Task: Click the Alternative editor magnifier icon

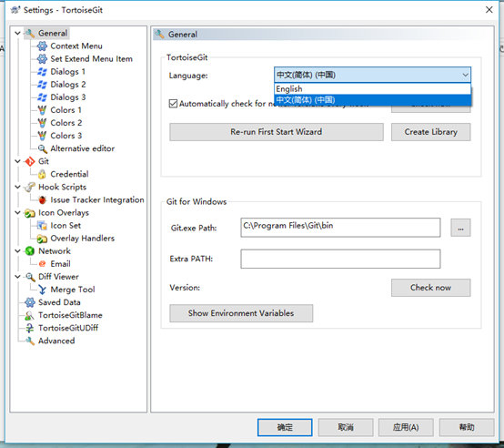Action: pyautogui.click(x=43, y=148)
